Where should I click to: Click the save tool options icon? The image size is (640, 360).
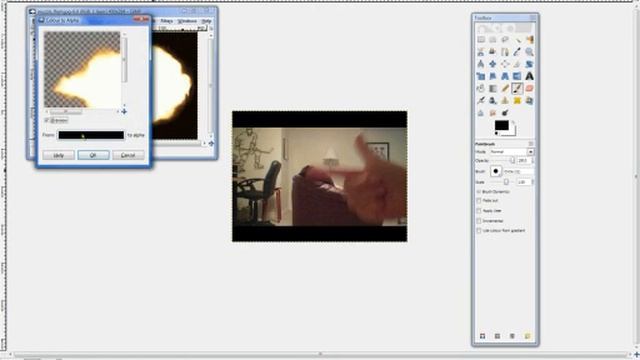click(x=482, y=336)
